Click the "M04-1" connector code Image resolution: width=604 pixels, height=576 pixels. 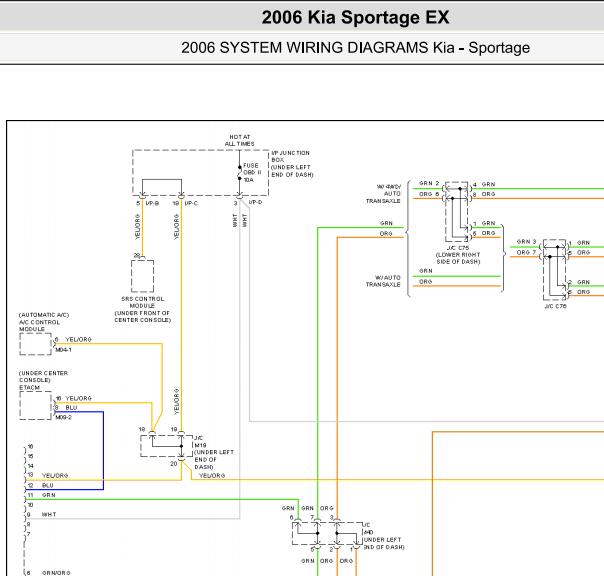point(63,350)
